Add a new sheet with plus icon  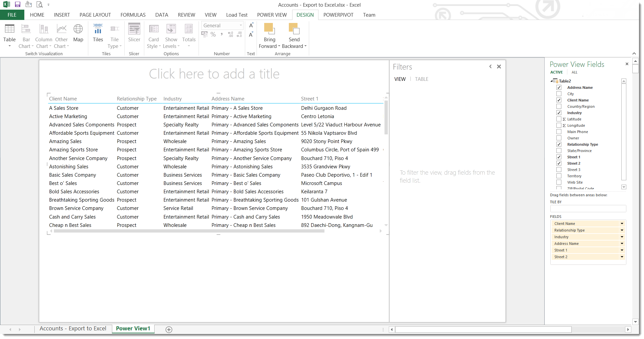169,329
